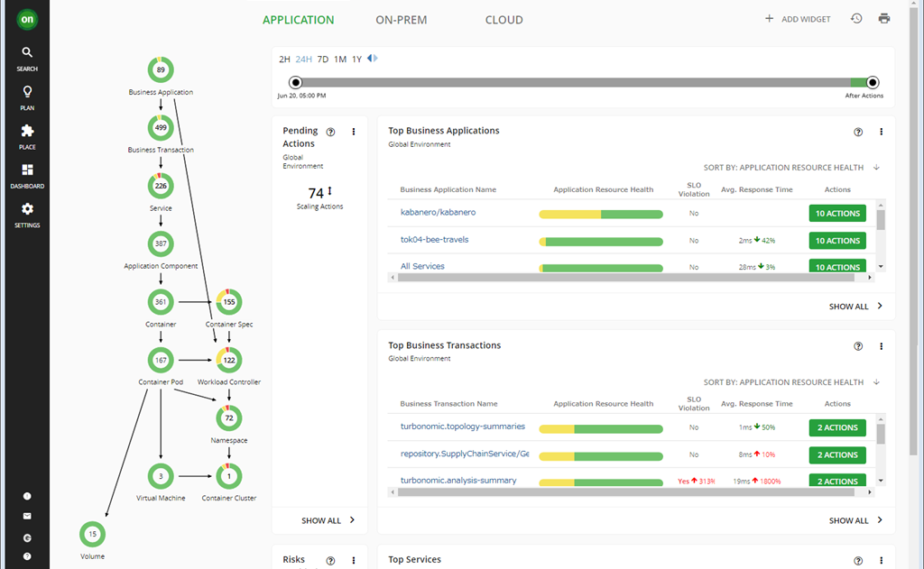
Task: Open the Dashboard section in sidebar
Action: tap(27, 176)
